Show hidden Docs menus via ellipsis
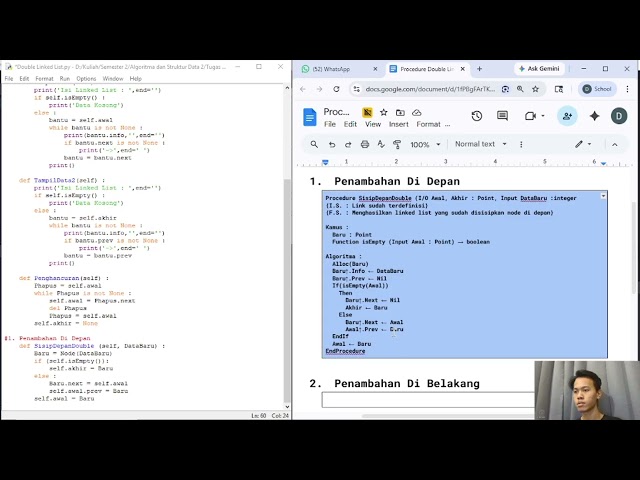Viewport: 640px width, 480px height. click(x=448, y=125)
